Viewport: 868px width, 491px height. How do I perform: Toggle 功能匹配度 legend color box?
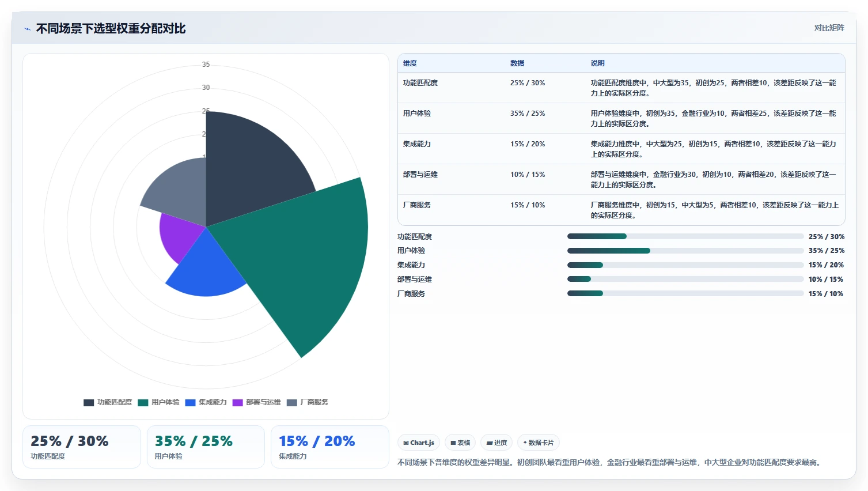click(x=89, y=403)
